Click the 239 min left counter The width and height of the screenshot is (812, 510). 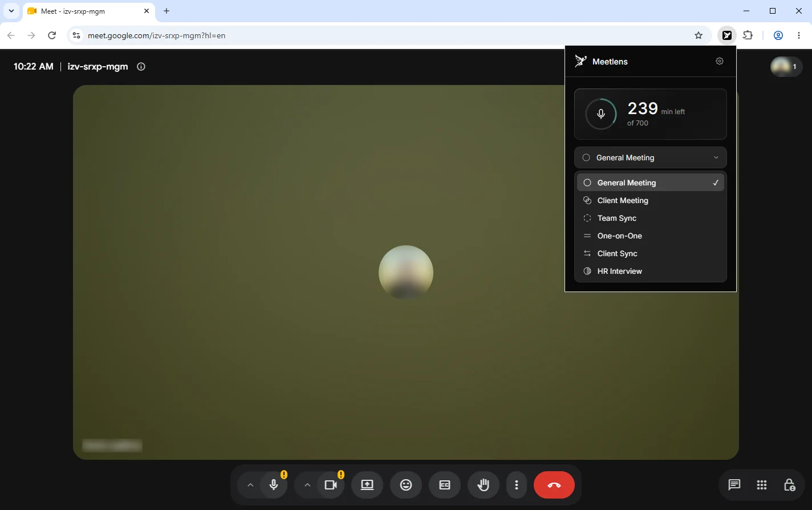pyautogui.click(x=656, y=108)
